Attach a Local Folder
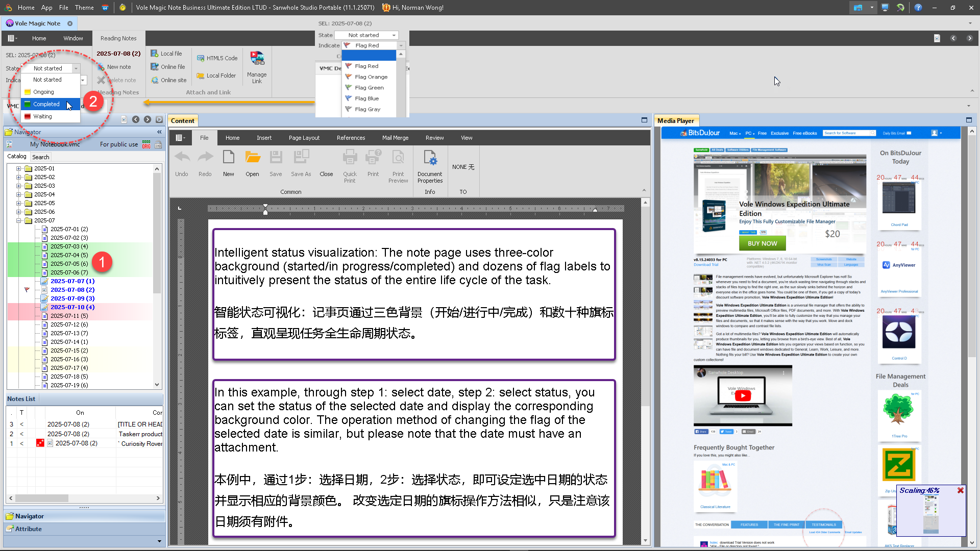Image resolution: width=980 pixels, height=551 pixels. pyautogui.click(x=216, y=76)
